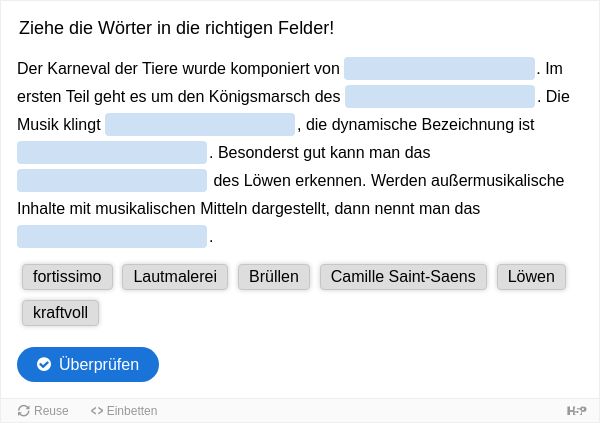Click the checkmark icon in Überprüfen
The width and height of the screenshot is (600, 423).
click(x=44, y=364)
